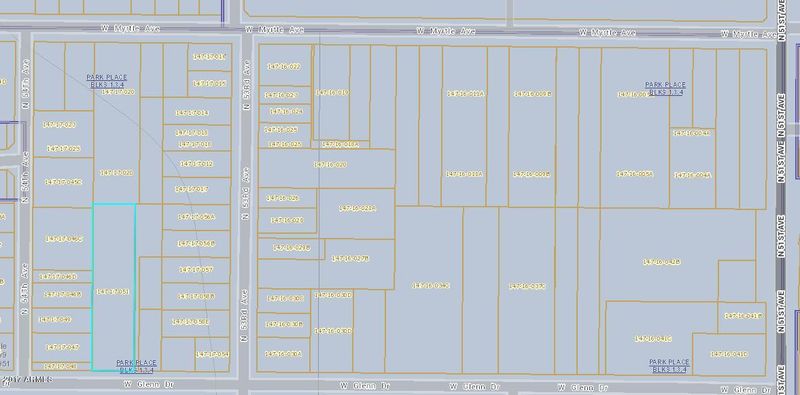800x395 pixels.
Task: Select parcel 147-16-030A above W Glenn Dr
Action: point(284,354)
